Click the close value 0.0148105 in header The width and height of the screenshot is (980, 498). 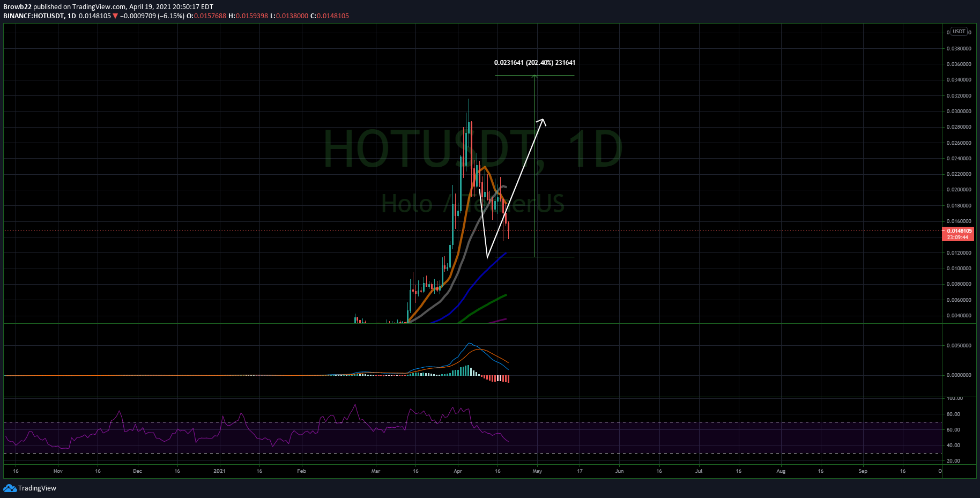(x=332, y=16)
